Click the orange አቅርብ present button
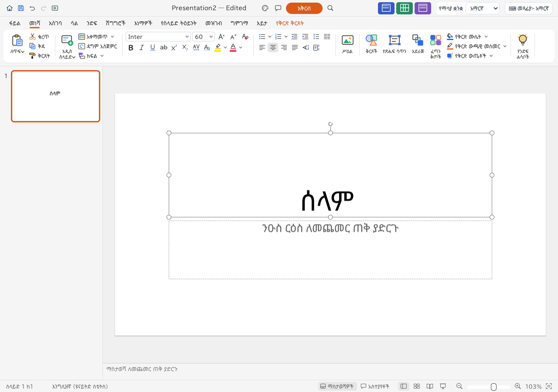 click(x=304, y=8)
